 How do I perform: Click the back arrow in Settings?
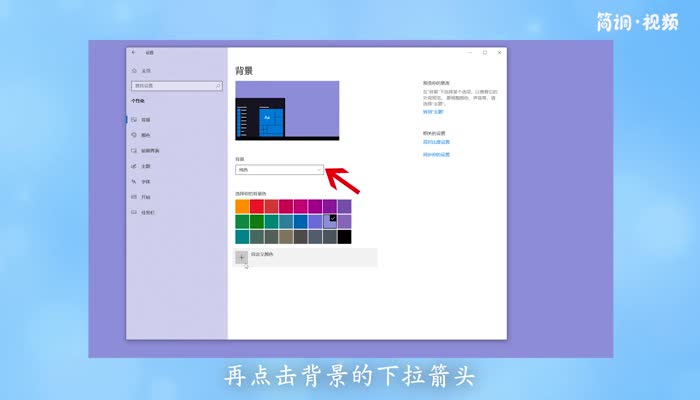134,52
